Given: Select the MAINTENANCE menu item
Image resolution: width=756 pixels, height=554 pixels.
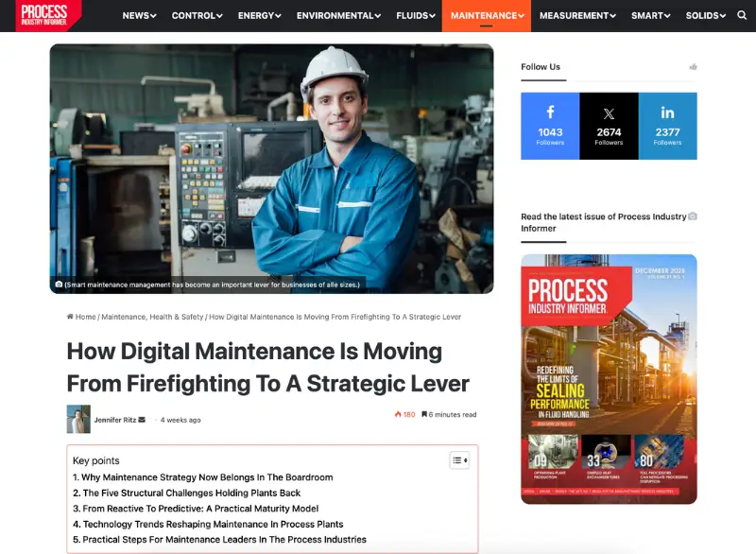Looking at the screenshot, I should click(485, 15).
